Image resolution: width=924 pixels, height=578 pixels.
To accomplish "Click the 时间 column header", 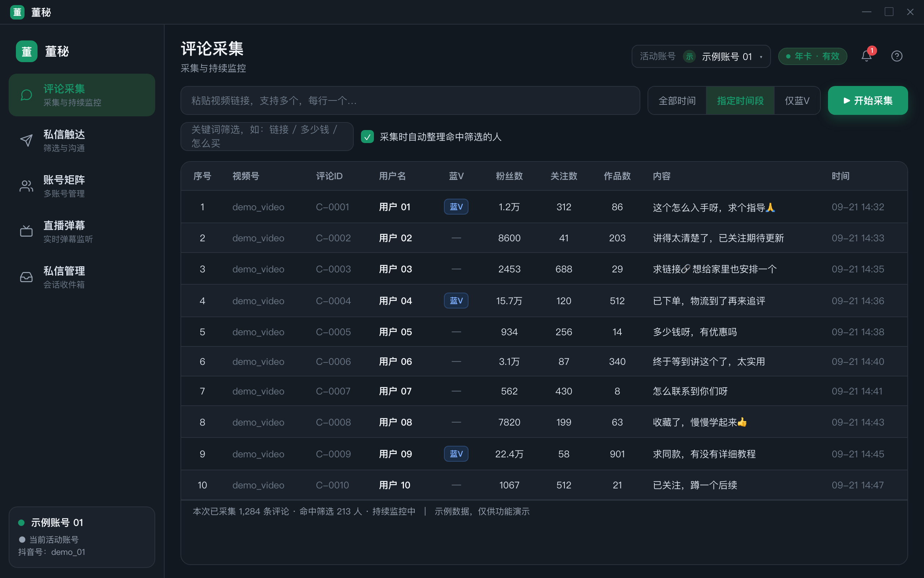I will coord(840,176).
